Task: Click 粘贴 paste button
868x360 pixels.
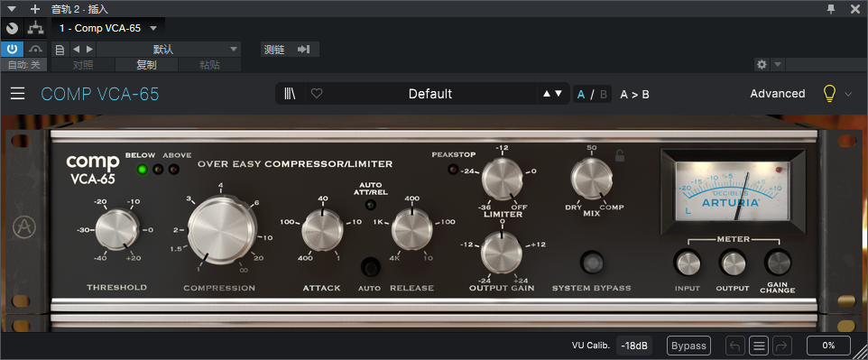Action: point(210,65)
